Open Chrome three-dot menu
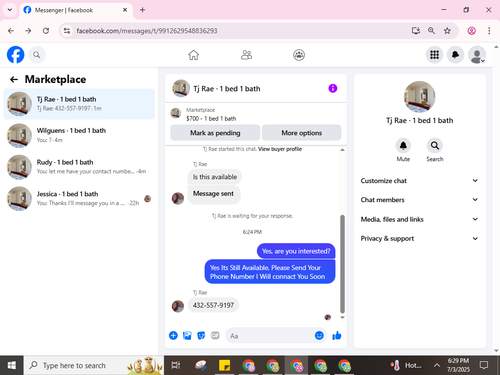This screenshot has height=375, width=500. 489,31
